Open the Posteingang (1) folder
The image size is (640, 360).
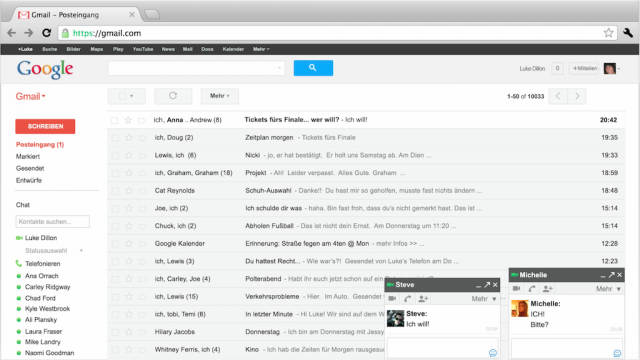(40, 144)
